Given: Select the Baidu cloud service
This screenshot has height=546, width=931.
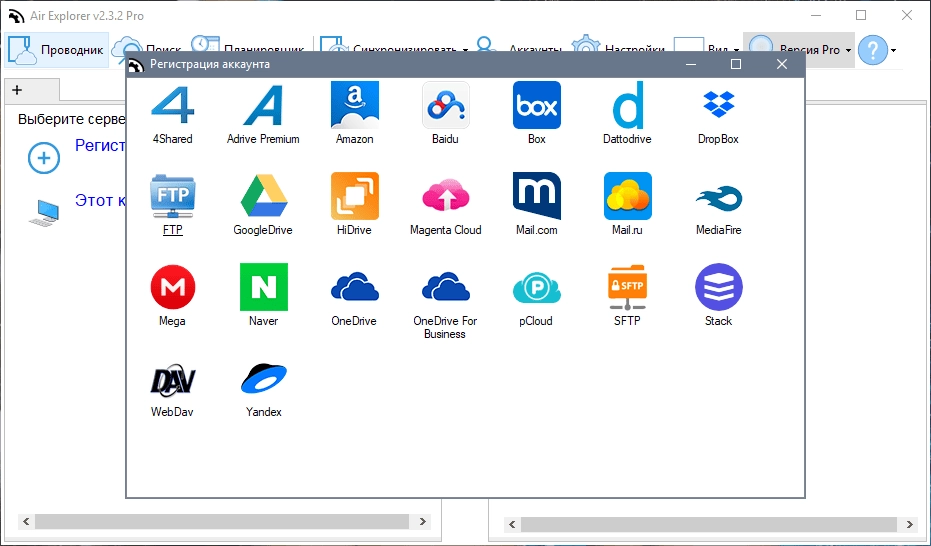Looking at the screenshot, I should (x=445, y=105).
